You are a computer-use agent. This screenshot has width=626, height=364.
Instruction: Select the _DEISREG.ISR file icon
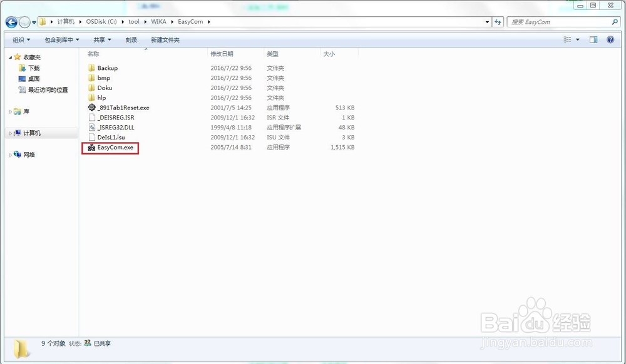click(91, 117)
